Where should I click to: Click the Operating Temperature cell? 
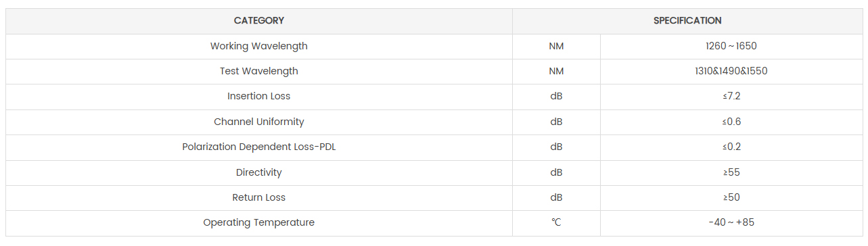coord(259,223)
